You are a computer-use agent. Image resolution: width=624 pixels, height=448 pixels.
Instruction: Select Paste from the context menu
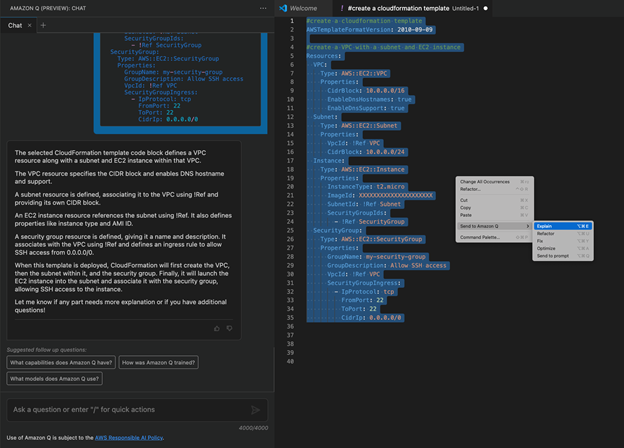[494, 215]
